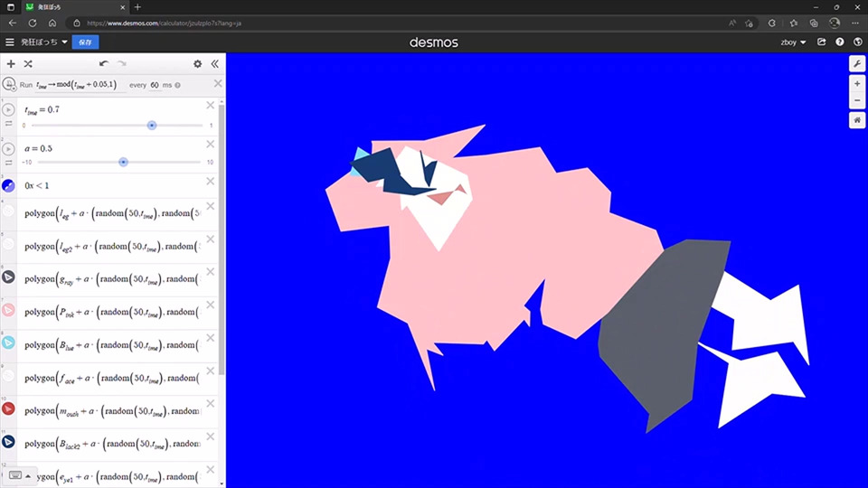Redo the last expression change
868x488 pixels.
(x=122, y=64)
